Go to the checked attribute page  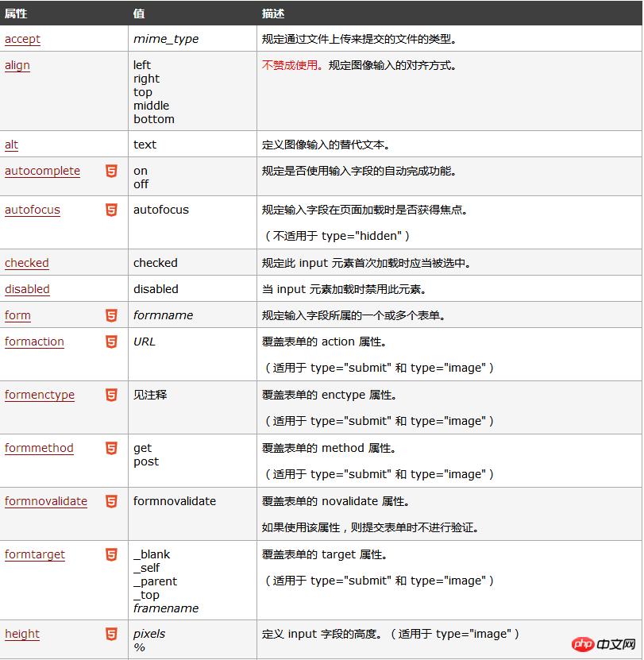pyautogui.click(x=27, y=263)
